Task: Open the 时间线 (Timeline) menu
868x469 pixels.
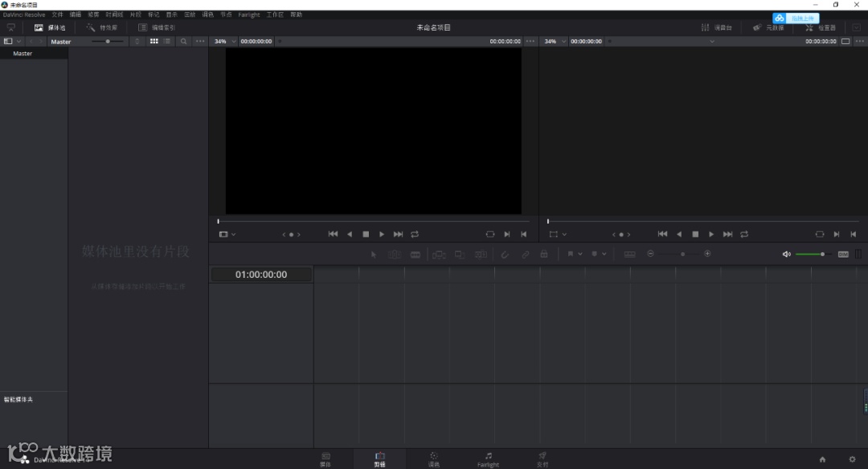Action: [x=114, y=15]
